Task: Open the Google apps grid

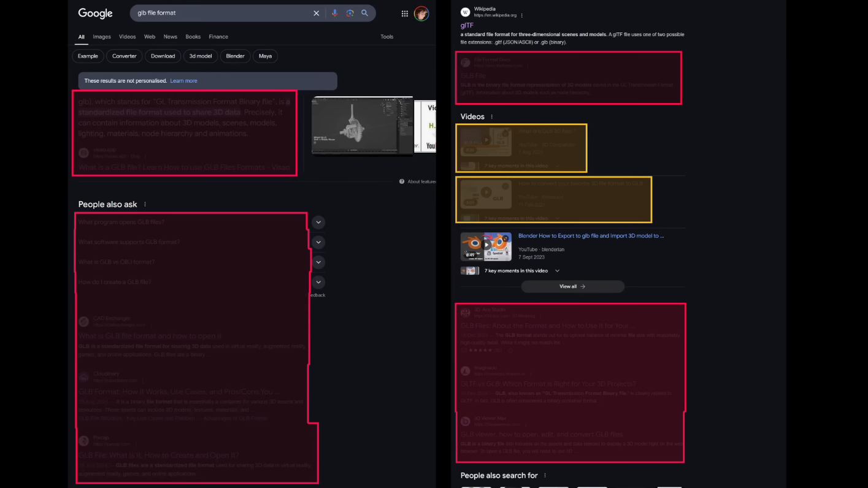Action: pos(405,13)
